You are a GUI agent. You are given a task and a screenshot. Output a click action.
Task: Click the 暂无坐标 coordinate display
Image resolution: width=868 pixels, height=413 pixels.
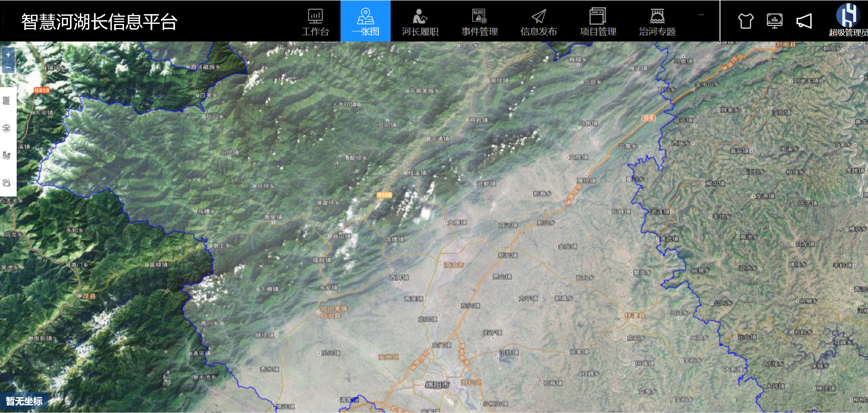(24, 401)
